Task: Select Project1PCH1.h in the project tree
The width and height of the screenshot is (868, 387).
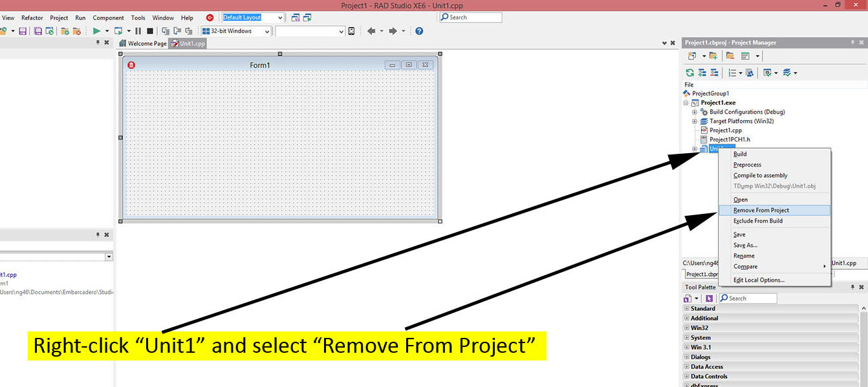Action: (x=730, y=139)
